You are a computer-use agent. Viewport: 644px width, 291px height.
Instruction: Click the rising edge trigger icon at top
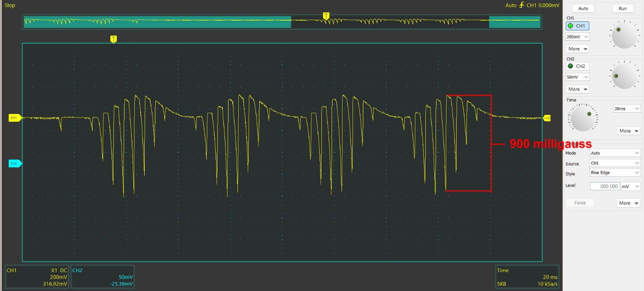tap(521, 5)
